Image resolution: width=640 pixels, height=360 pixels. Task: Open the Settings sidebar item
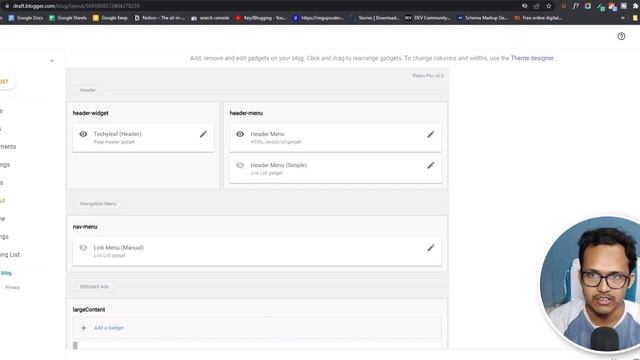(x=4, y=236)
